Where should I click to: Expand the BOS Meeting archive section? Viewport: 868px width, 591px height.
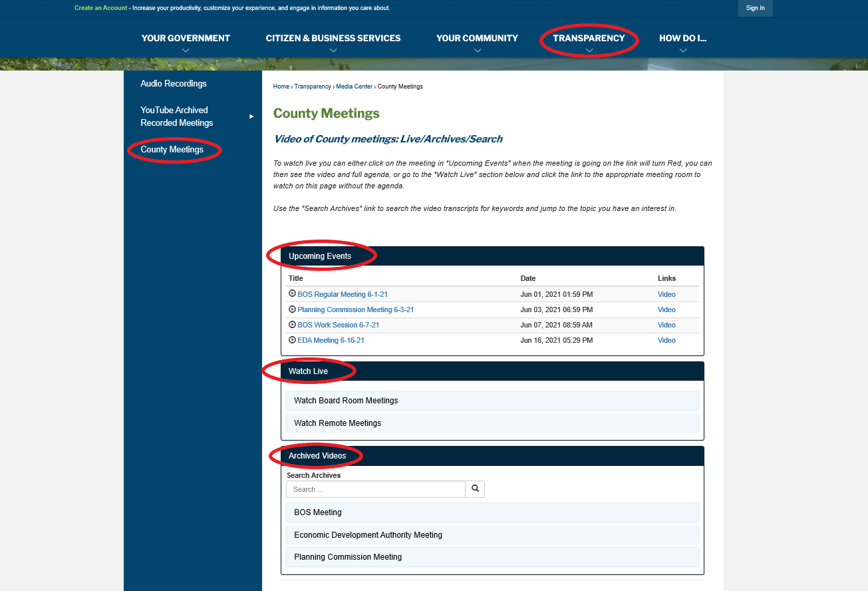[x=492, y=512]
